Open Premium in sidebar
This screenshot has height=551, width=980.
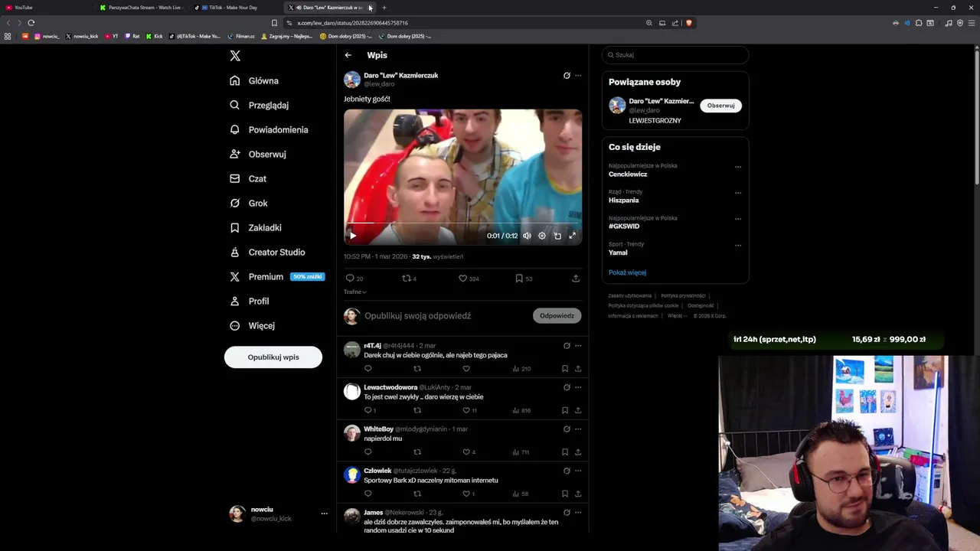[x=277, y=276]
